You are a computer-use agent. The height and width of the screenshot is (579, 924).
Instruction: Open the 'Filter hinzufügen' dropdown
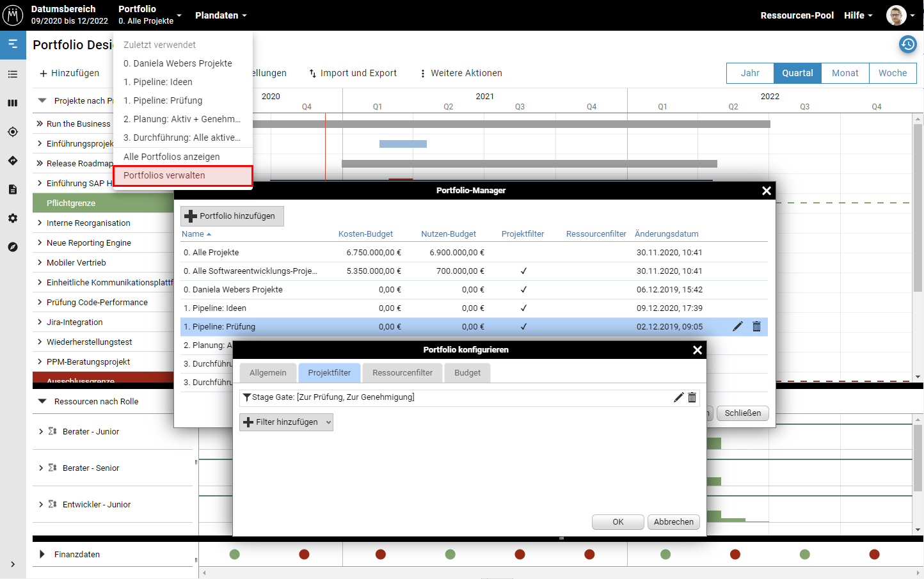tap(286, 422)
